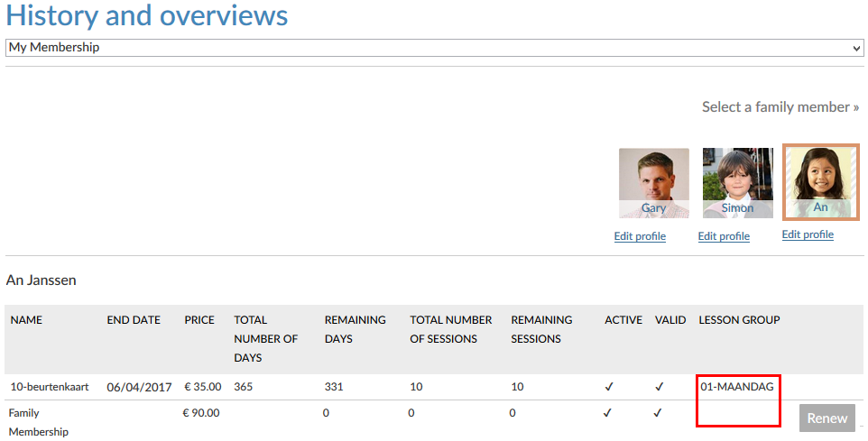The height and width of the screenshot is (441, 868).
Task: Click the Price column header
Action: 199,320
